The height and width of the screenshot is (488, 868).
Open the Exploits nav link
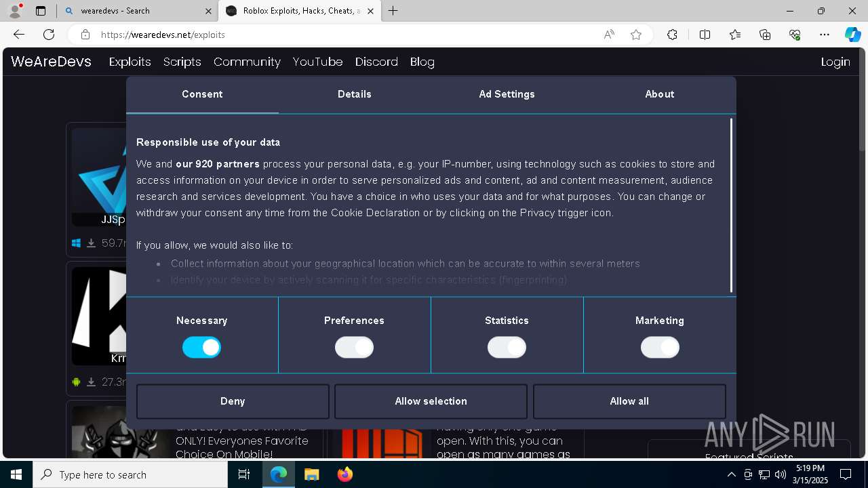click(x=130, y=62)
